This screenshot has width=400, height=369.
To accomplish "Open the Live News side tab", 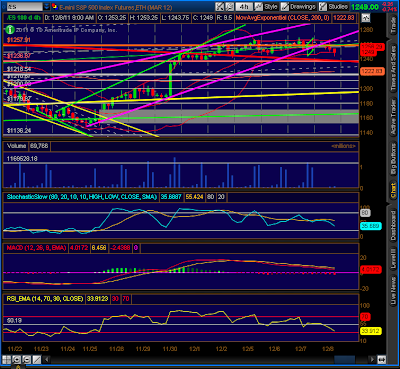I will coord(394,291).
